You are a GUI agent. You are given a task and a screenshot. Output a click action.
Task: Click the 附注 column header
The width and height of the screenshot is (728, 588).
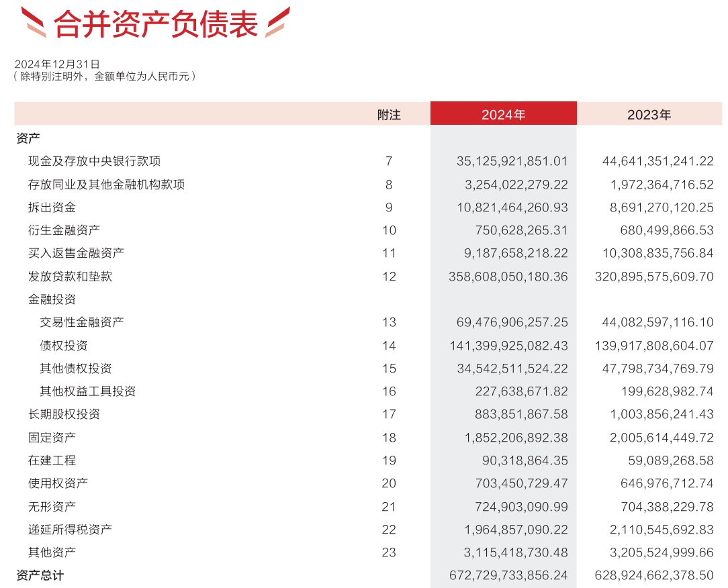[x=389, y=114]
